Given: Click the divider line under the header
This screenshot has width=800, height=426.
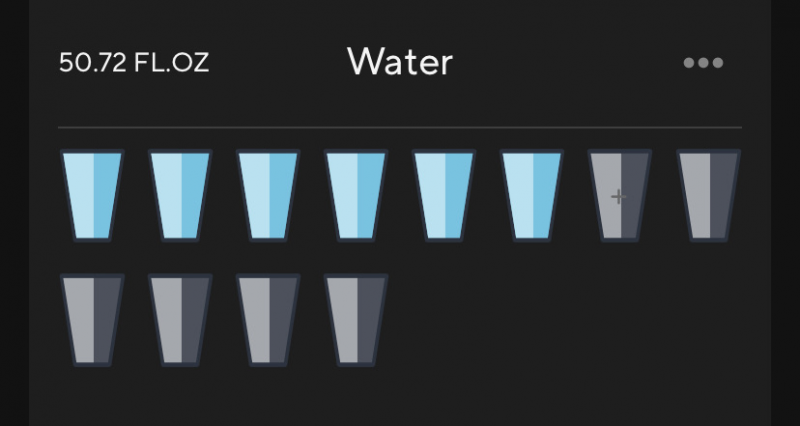Looking at the screenshot, I should pyautogui.click(x=400, y=128).
